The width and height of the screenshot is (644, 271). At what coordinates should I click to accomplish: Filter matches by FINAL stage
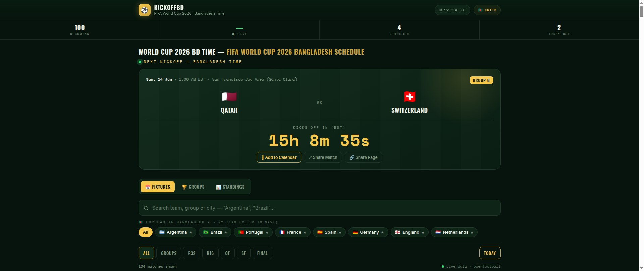pos(262,253)
